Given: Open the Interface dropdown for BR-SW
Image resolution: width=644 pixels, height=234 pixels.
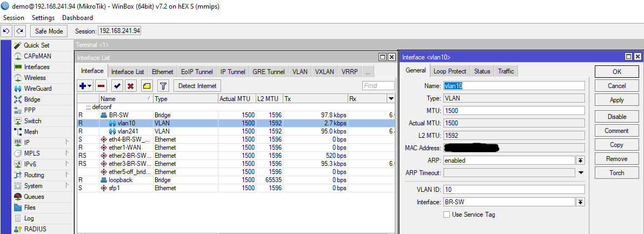Looking at the screenshot, I should 580,202.
